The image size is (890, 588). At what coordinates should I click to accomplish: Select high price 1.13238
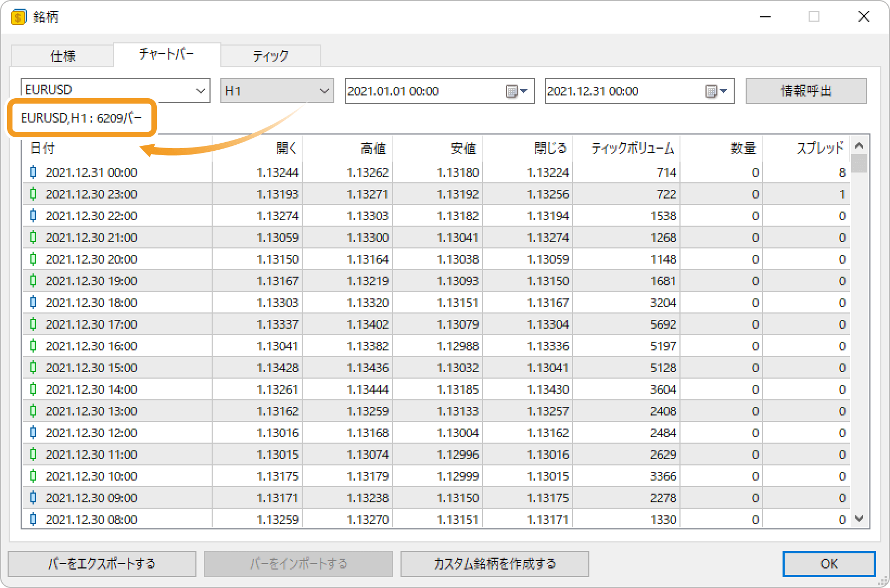click(368, 498)
